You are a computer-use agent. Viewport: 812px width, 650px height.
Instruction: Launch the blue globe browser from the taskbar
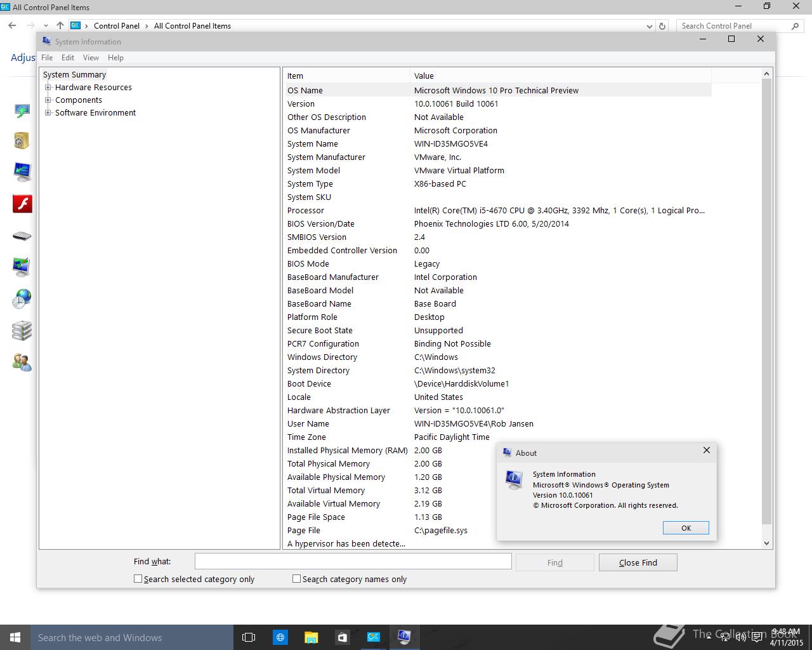(x=280, y=637)
